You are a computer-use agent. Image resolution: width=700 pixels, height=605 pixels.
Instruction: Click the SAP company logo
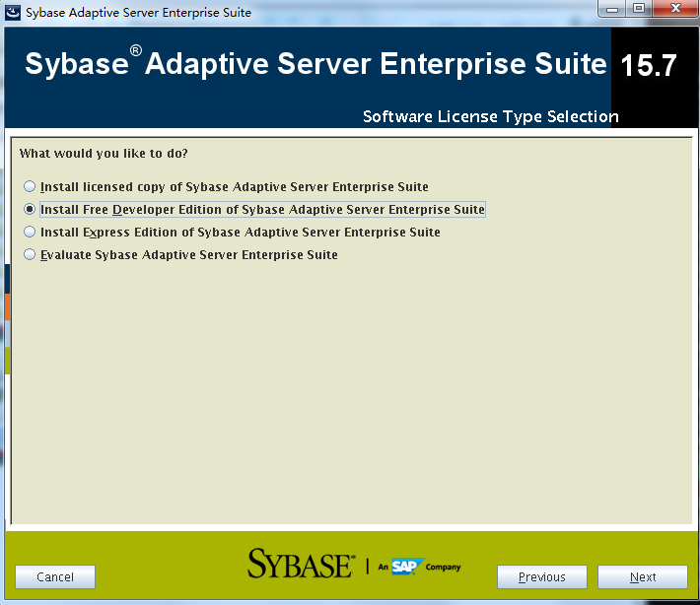coord(407,567)
